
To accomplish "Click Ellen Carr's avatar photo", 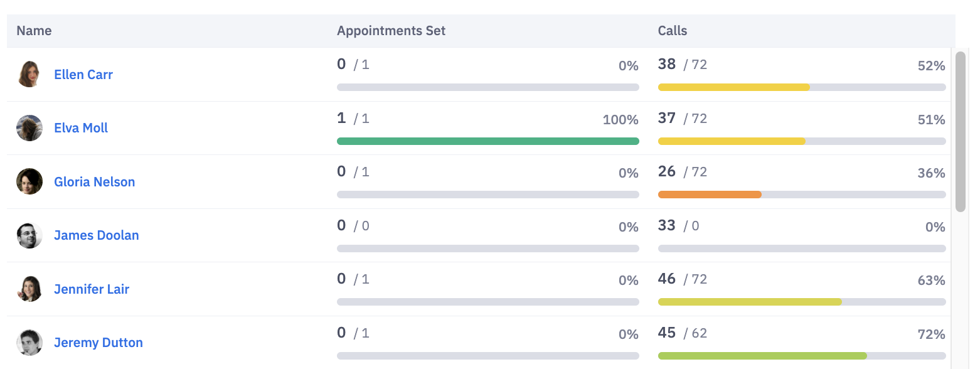I will click(29, 74).
